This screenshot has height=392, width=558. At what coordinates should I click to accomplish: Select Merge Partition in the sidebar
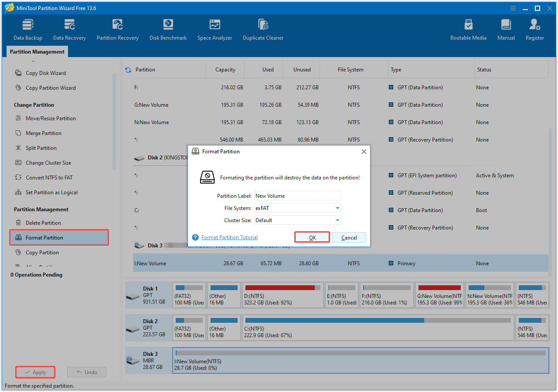click(x=43, y=133)
